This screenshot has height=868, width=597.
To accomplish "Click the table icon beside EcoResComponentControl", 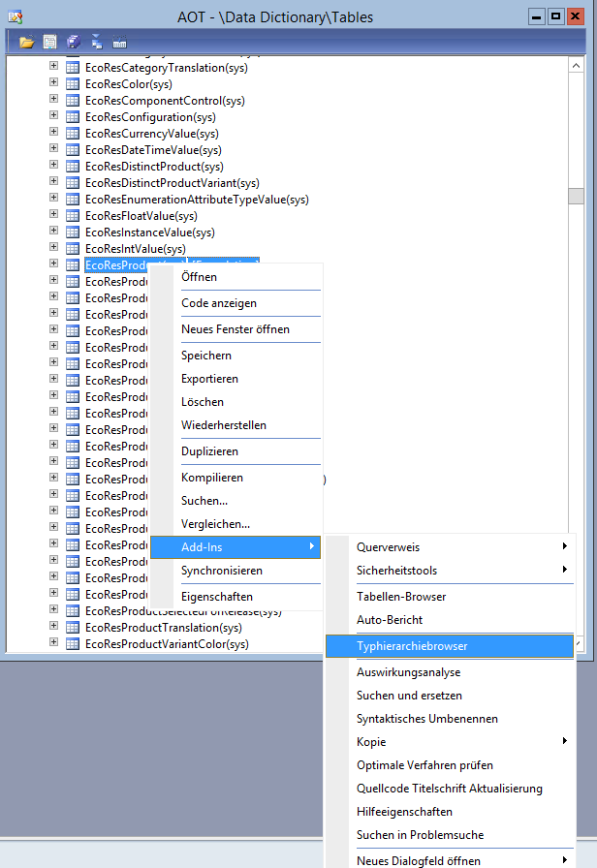I will pos(73,101).
